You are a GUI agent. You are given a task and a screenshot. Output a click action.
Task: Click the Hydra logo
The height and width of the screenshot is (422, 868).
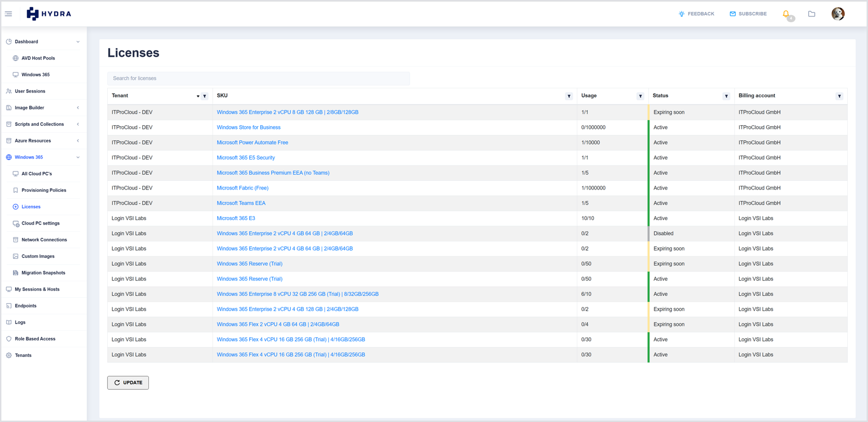49,14
